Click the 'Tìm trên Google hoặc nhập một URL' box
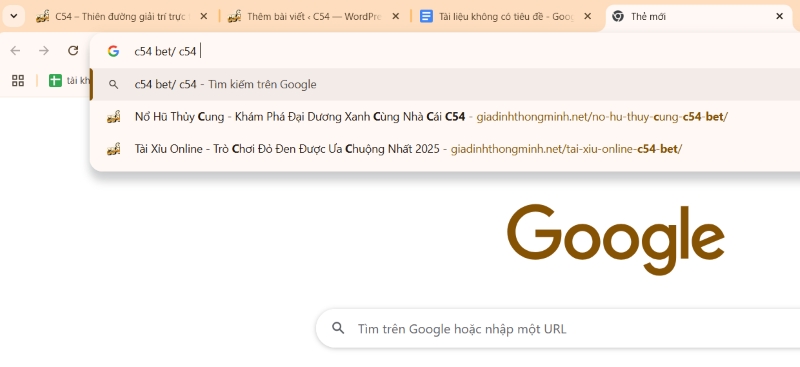800x367 pixels. coord(558,328)
